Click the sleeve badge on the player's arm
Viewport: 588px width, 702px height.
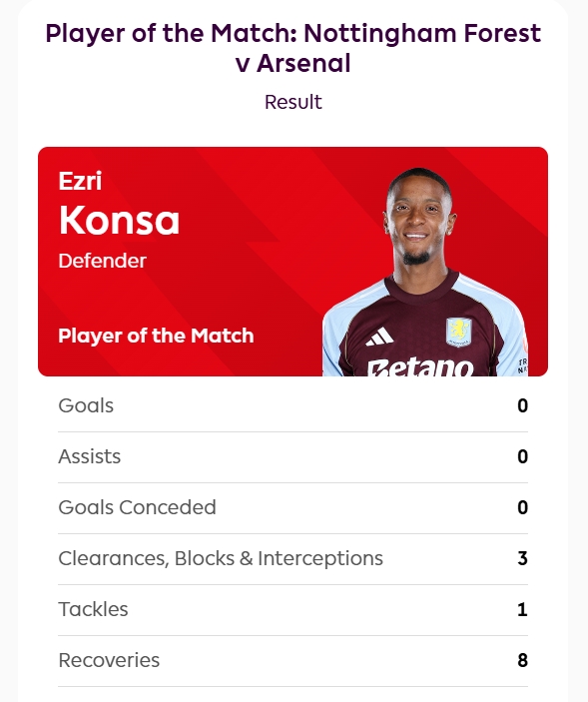coord(523,354)
